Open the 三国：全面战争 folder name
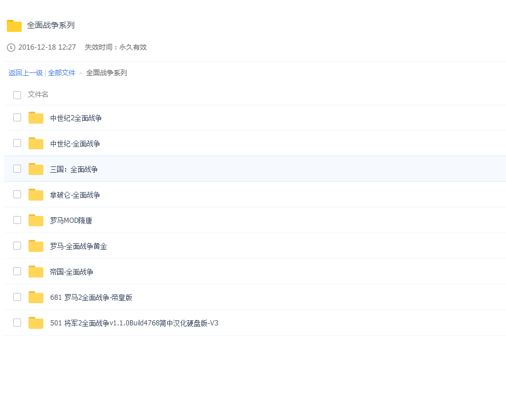Screen dimensions: 506x420 pos(74,169)
